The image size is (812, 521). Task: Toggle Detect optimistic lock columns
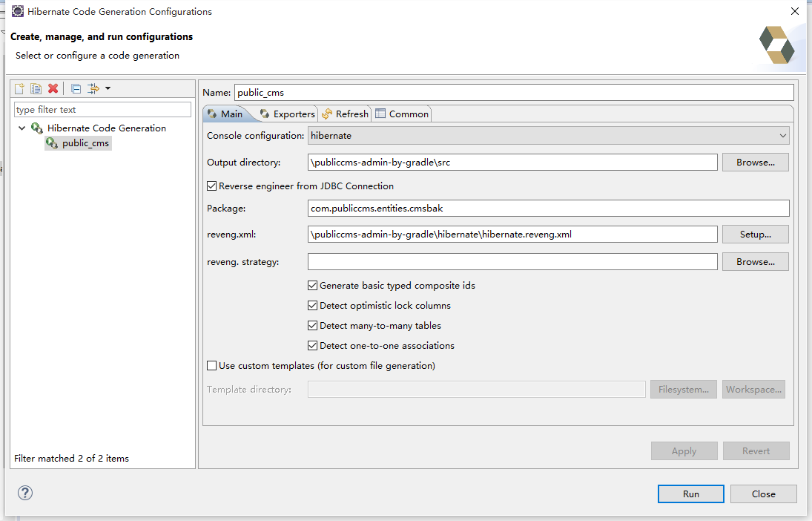click(313, 306)
